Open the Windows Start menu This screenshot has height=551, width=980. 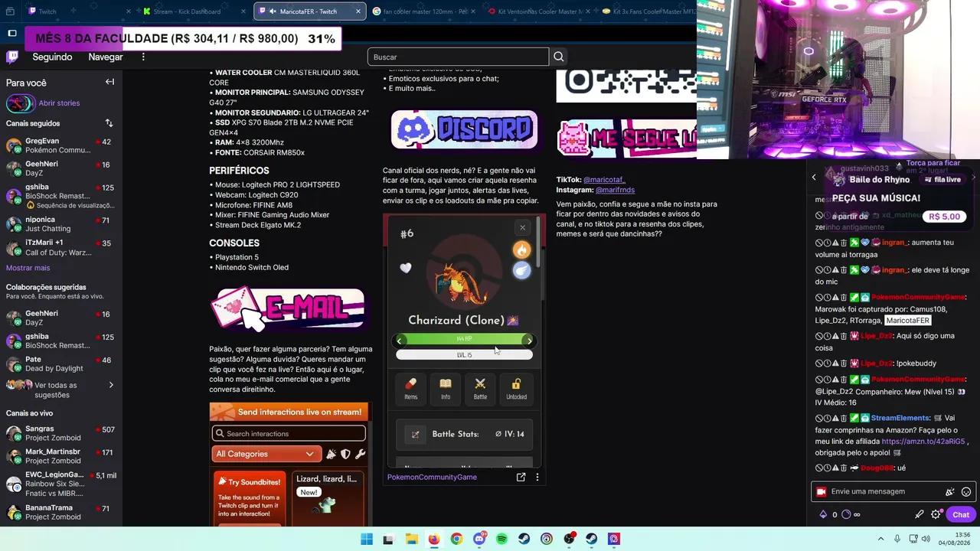[367, 539]
